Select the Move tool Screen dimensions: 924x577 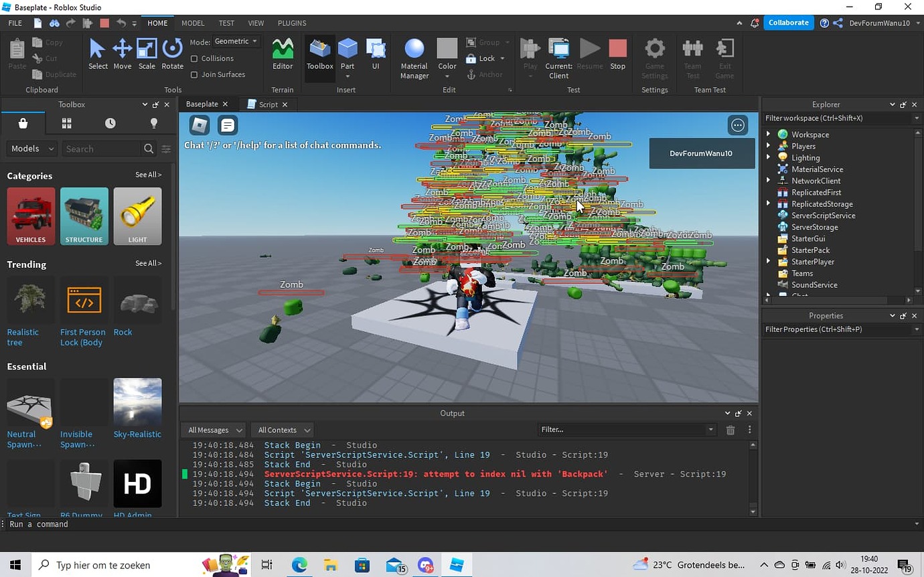pyautogui.click(x=122, y=54)
